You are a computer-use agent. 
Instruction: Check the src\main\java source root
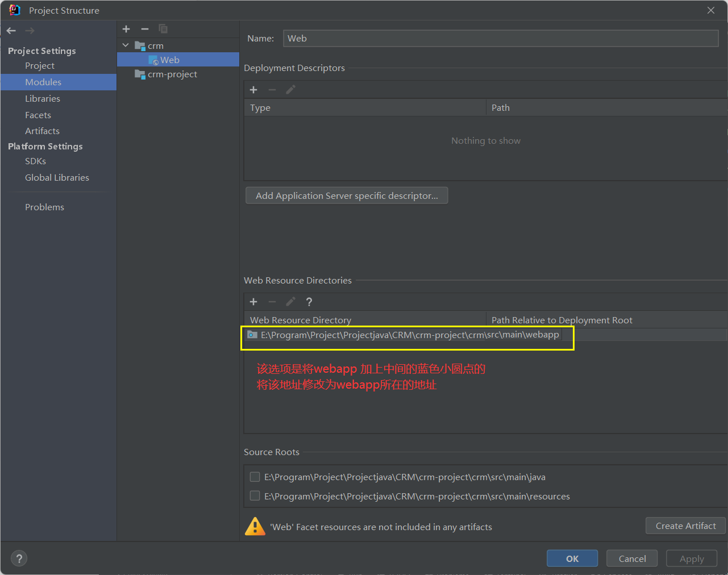coord(255,477)
